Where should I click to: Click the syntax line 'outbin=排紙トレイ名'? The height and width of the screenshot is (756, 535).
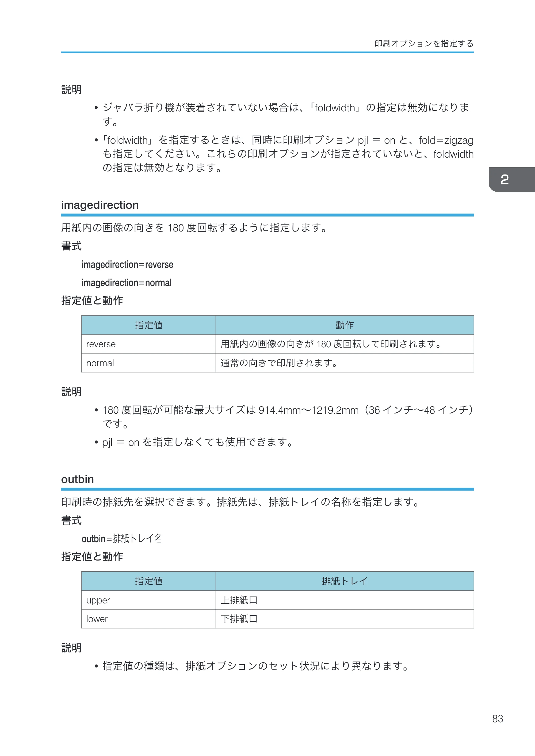122,538
